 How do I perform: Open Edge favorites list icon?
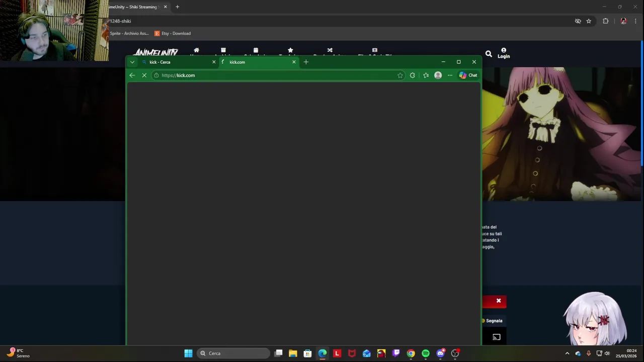[426, 75]
